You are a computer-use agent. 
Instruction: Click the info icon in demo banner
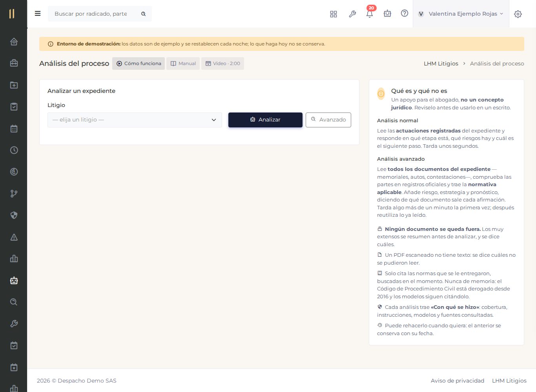click(51, 44)
